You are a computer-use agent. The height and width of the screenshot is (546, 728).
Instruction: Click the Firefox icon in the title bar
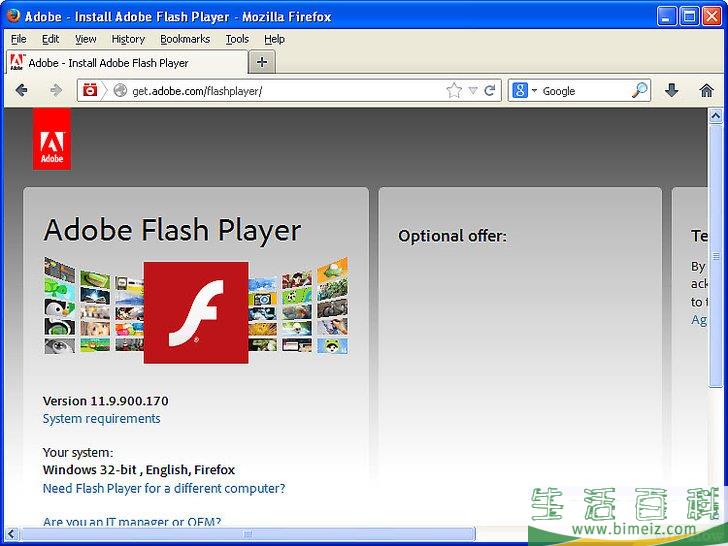click(x=13, y=16)
